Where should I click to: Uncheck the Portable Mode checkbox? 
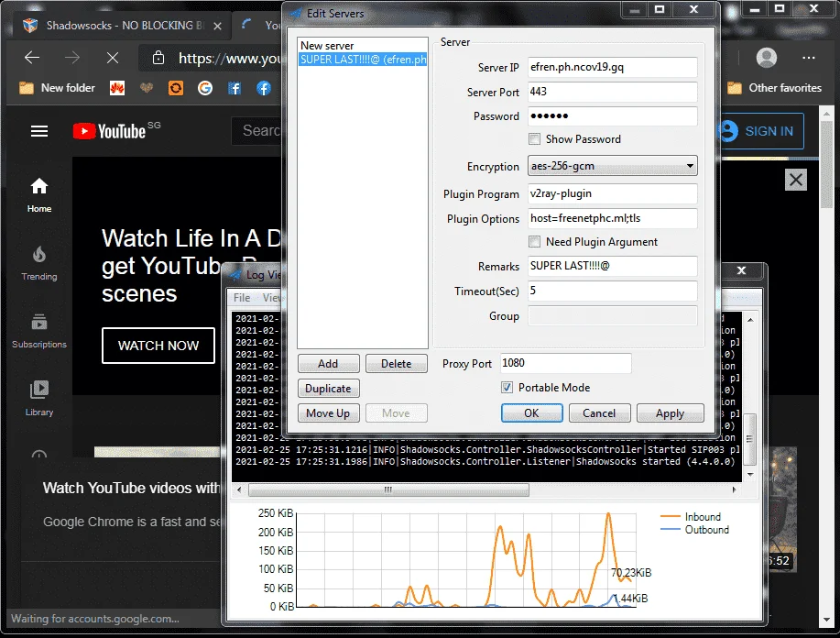pyautogui.click(x=507, y=387)
